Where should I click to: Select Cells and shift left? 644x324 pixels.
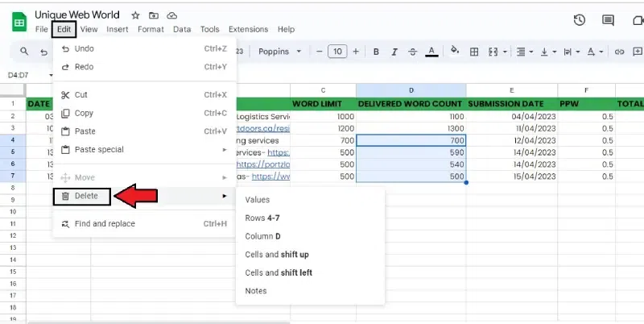(310, 272)
